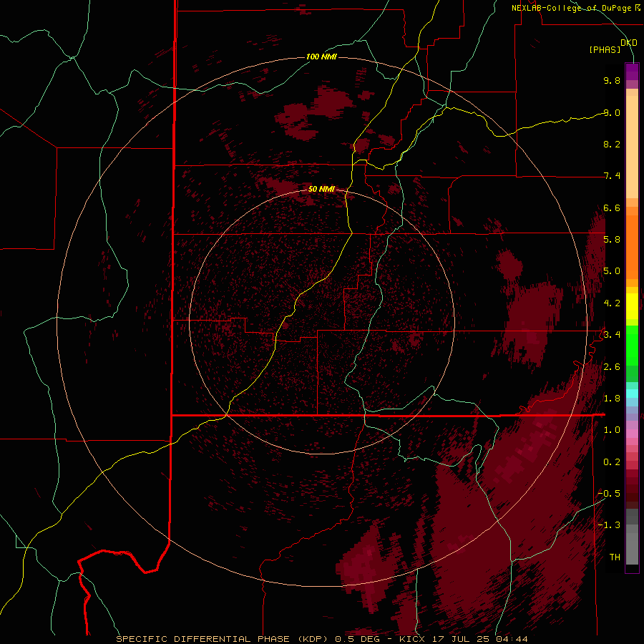Click the 0.2 legend scale value
The height and width of the screenshot is (644, 644).
click(612, 462)
